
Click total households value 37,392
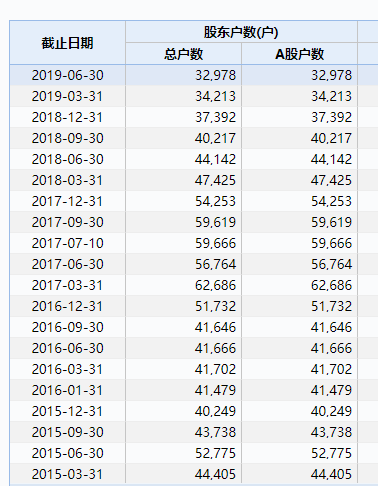tap(215, 117)
